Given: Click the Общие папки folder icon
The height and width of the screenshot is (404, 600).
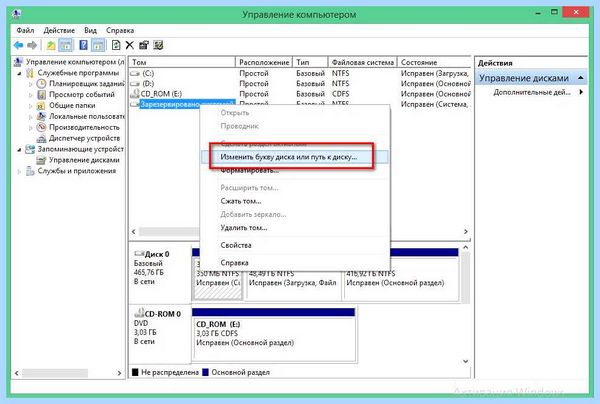Looking at the screenshot, I should [41, 105].
